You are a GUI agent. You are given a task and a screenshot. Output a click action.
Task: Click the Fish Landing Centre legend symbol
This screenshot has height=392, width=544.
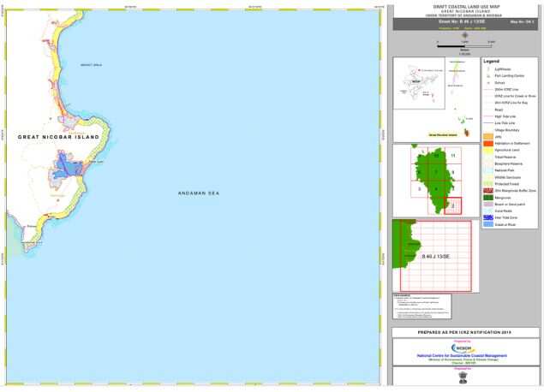pyautogui.click(x=488, y=76)
